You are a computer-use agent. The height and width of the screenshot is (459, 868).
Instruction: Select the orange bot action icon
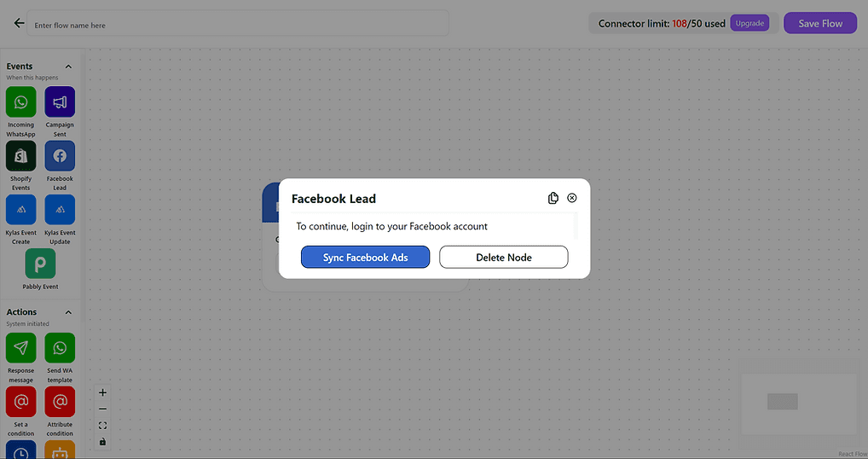[x=60, y=450]
